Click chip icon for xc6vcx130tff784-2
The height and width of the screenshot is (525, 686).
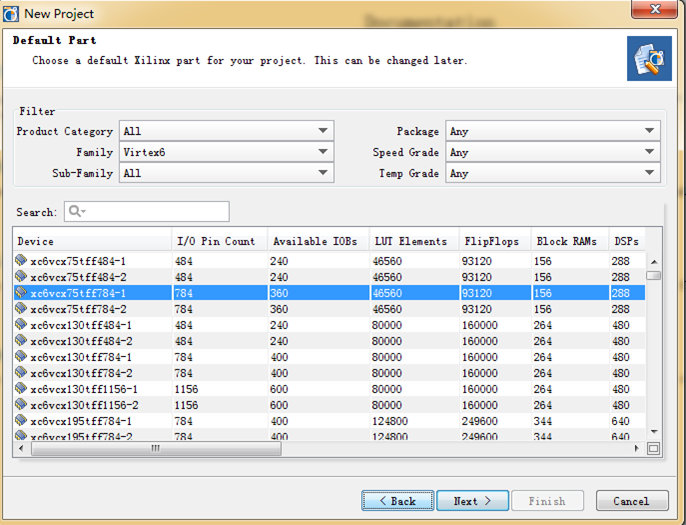point(21,372)
